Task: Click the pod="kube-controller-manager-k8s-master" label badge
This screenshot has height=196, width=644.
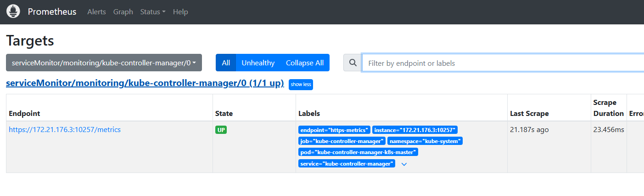Action: 358,152
